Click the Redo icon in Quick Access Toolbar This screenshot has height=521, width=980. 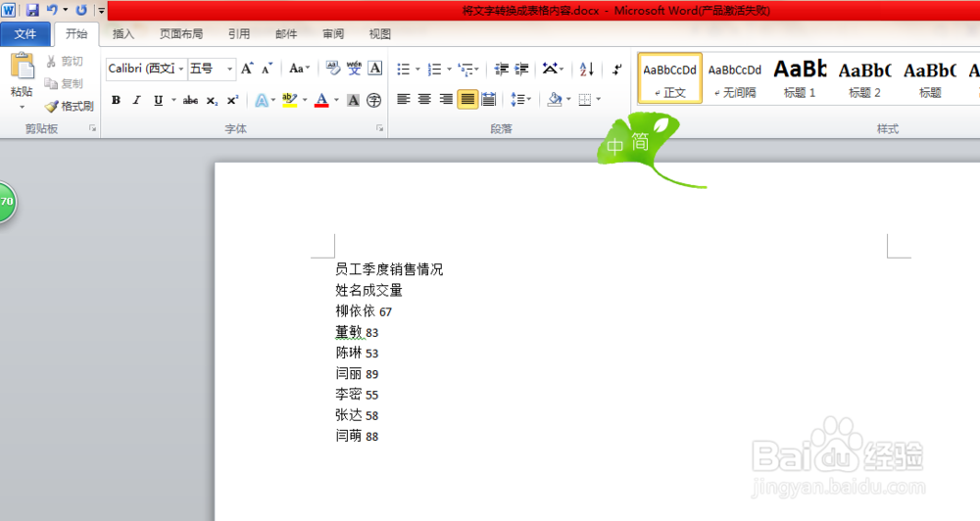click(x=81, y=10)
